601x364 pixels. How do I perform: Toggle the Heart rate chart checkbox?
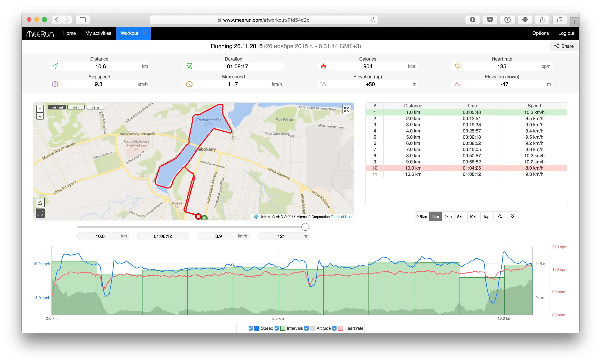point(334,328)
